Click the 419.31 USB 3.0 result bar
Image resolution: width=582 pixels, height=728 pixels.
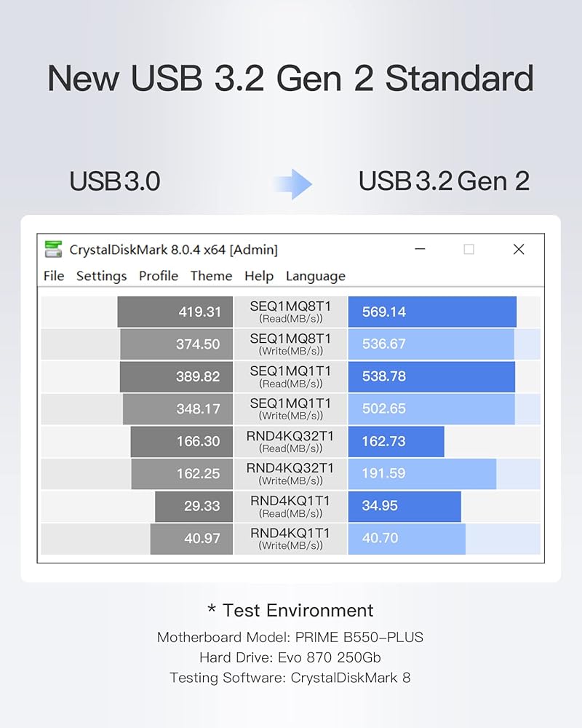(175, 312)
